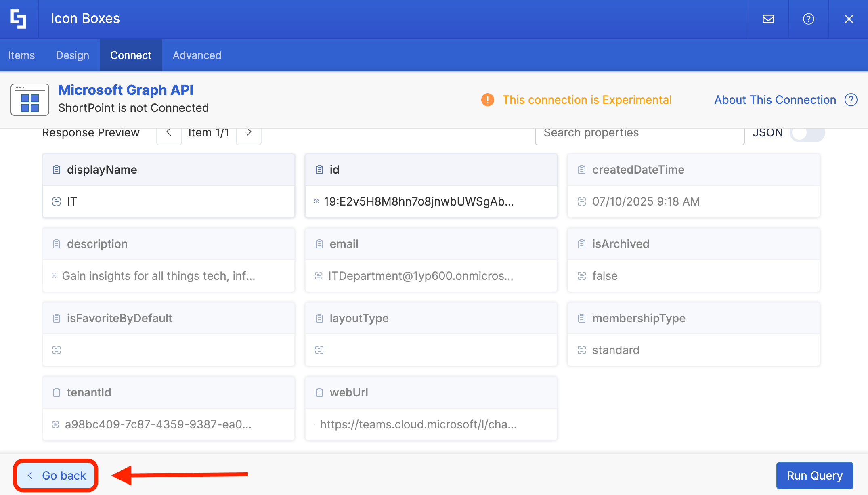Image resolution: width=868 pixels, height=495 pixels.
Task: Select the isFavoriteByDefault property header
Action: tap(169, 318)
